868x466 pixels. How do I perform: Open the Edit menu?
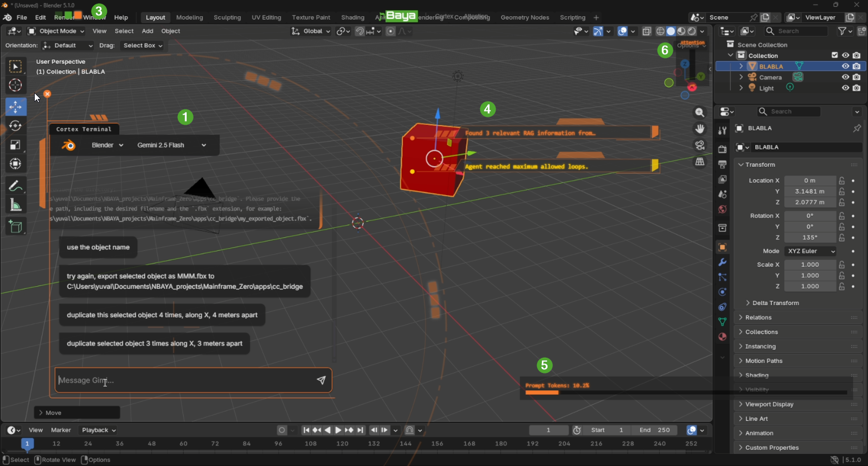(41, 17)
